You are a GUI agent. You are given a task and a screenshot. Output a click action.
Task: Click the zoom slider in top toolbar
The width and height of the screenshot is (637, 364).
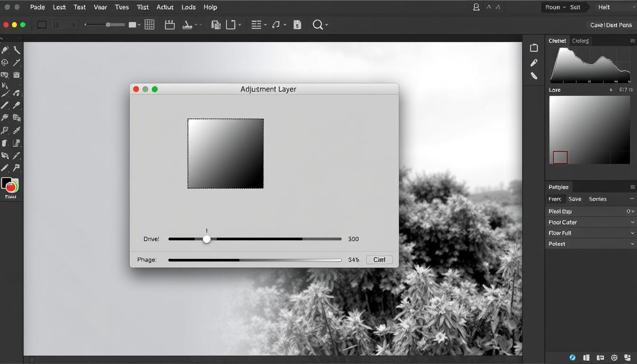pyautogui.click(x=105, y=25)
